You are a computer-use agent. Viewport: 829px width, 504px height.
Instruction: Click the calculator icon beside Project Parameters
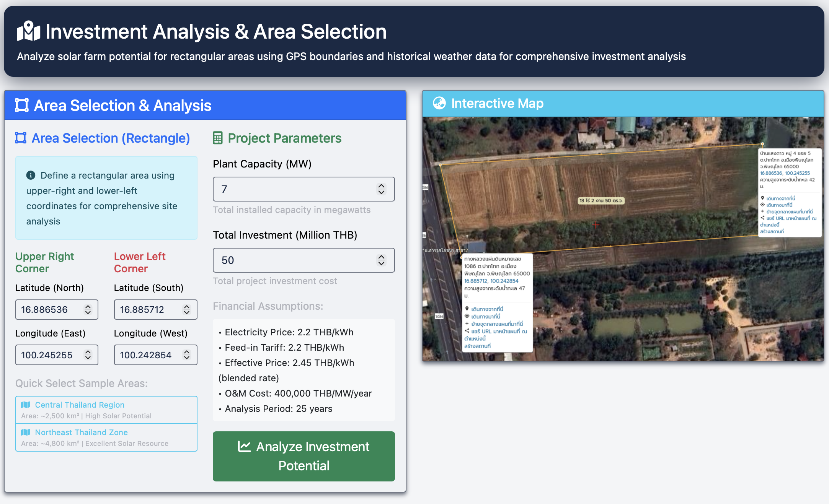pyautogui.click(x=218, y=138)
